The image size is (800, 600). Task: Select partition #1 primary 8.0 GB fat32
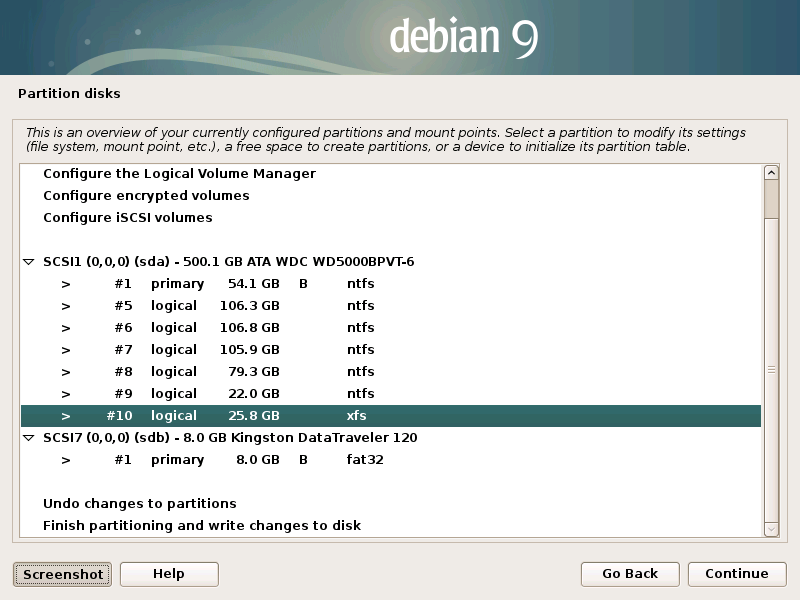391,460
